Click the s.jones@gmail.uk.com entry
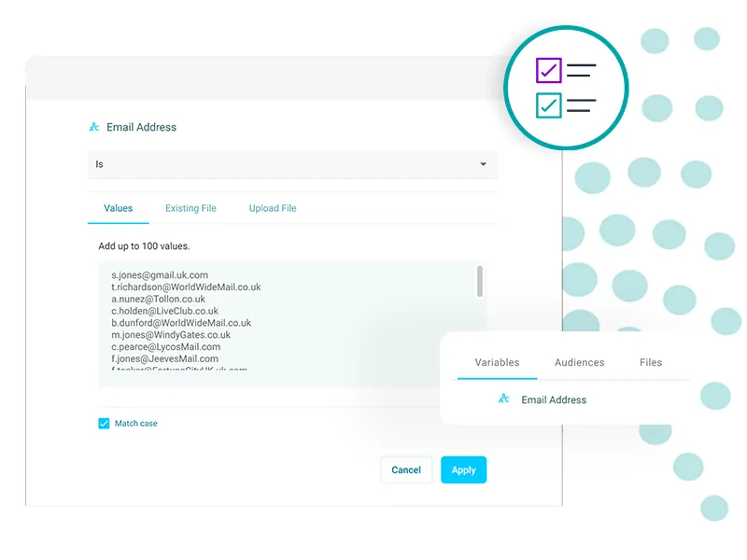This screenshot has height=560, width=747. tap(160, 275)
